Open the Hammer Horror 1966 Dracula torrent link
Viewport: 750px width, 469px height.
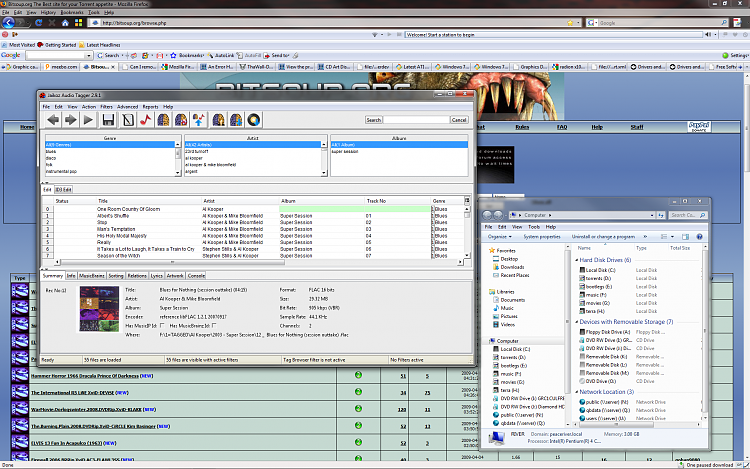click(x=85, y=376)
